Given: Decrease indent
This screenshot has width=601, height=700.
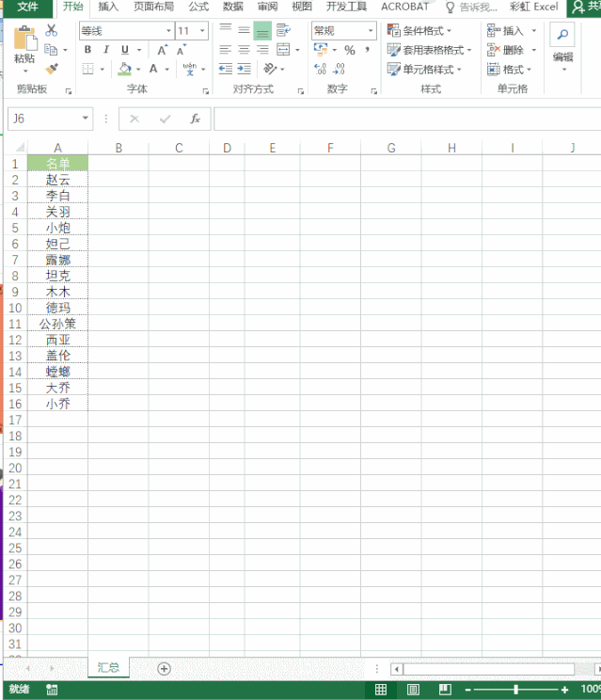Looking at the screenshot, I should point(226,69).
